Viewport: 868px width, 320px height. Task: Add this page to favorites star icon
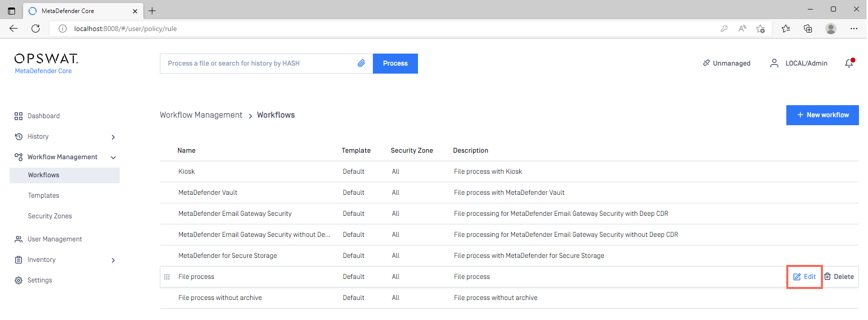tap(761, 29)
